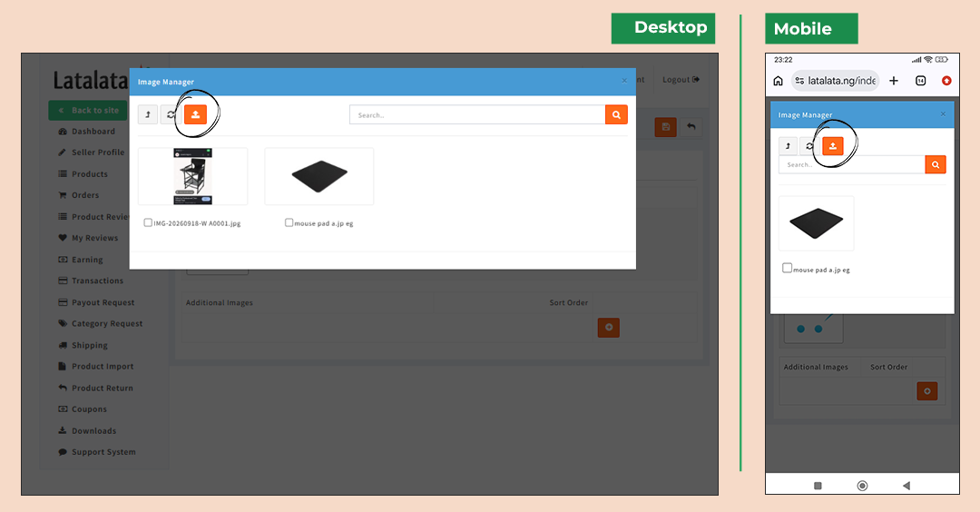Click the Orders cart icon
The image size is (980, 512).
(63, 195)
